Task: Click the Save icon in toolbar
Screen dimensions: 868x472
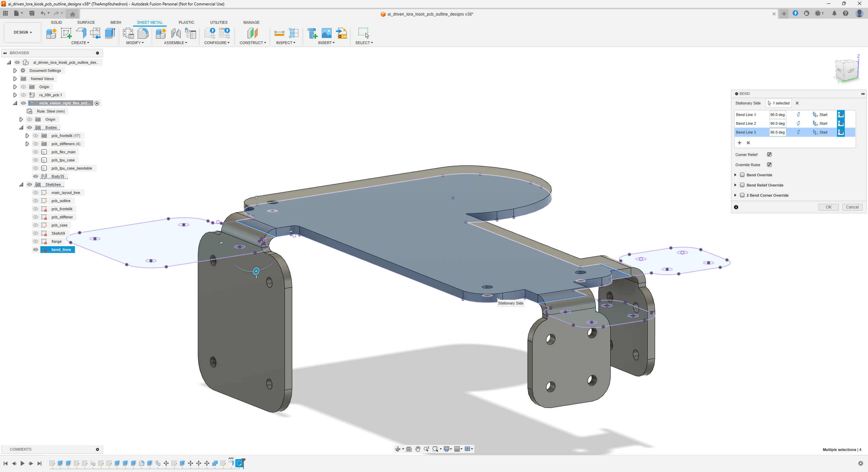Action: pos(32,13)
